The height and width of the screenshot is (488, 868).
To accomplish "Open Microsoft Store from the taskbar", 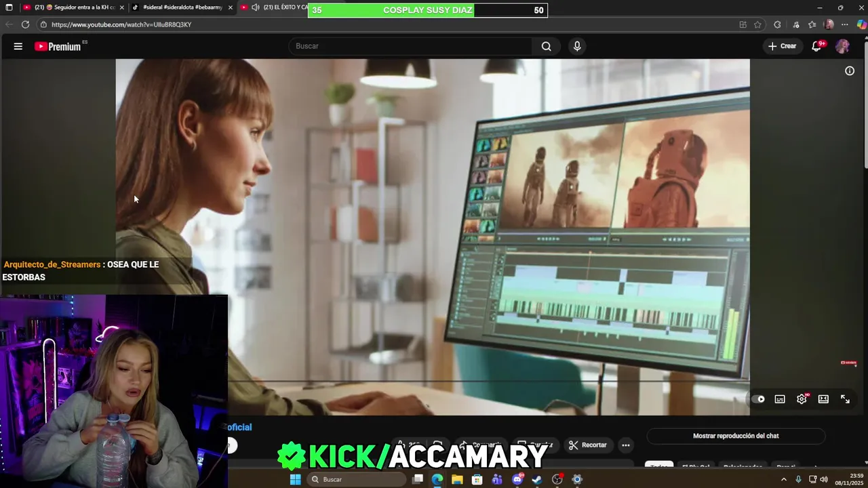I will pyautogui.click(x=477, y=479).
